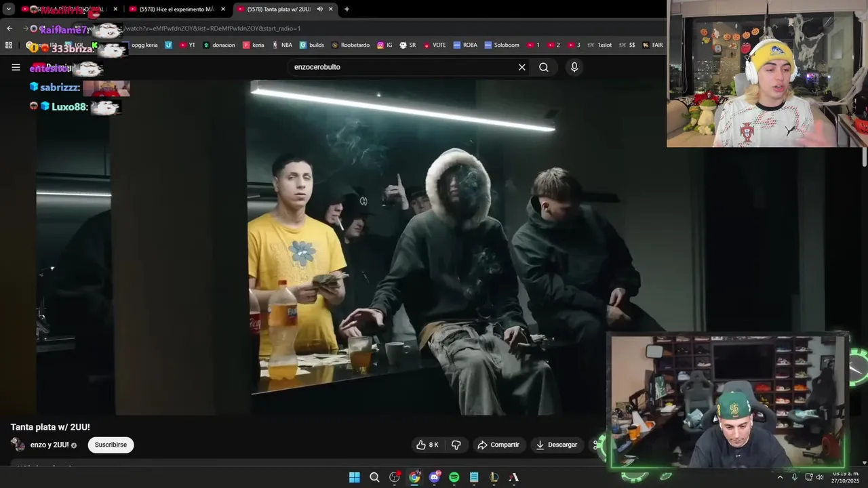
Task: Click the magnifier search button
Action: point(544,67)
